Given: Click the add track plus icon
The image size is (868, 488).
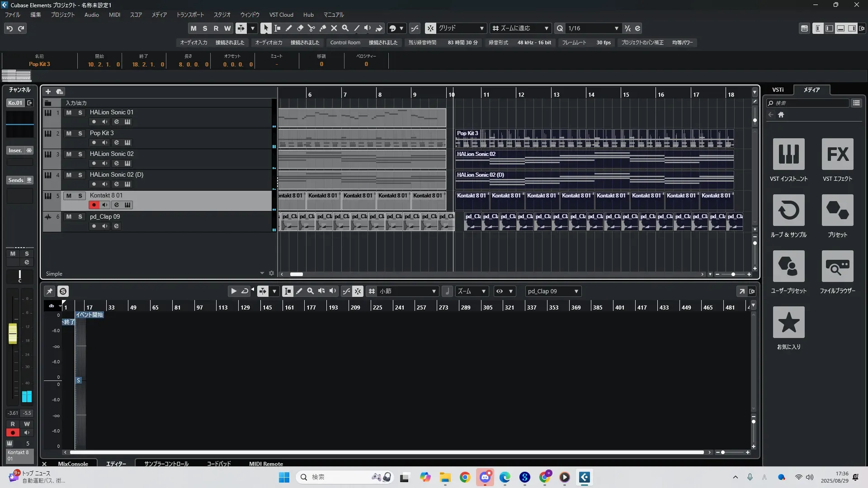Looking at the screenshot, I should point(48,92).
